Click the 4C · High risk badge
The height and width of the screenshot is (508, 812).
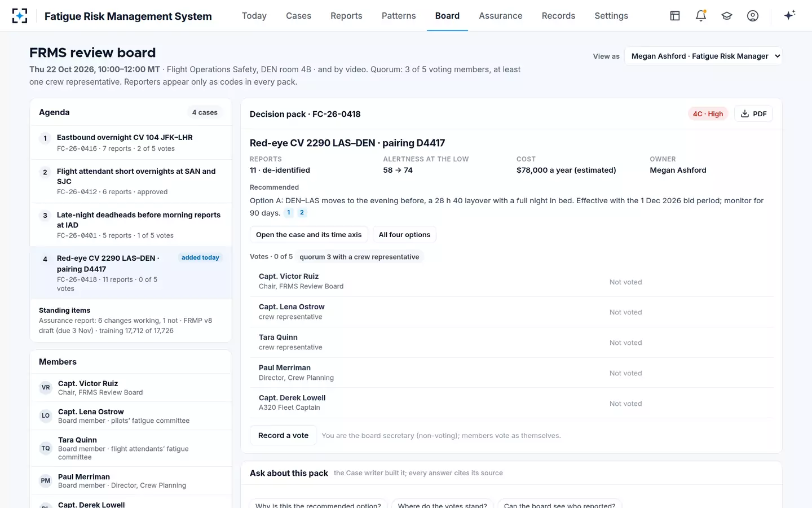[x=708, y=113]
